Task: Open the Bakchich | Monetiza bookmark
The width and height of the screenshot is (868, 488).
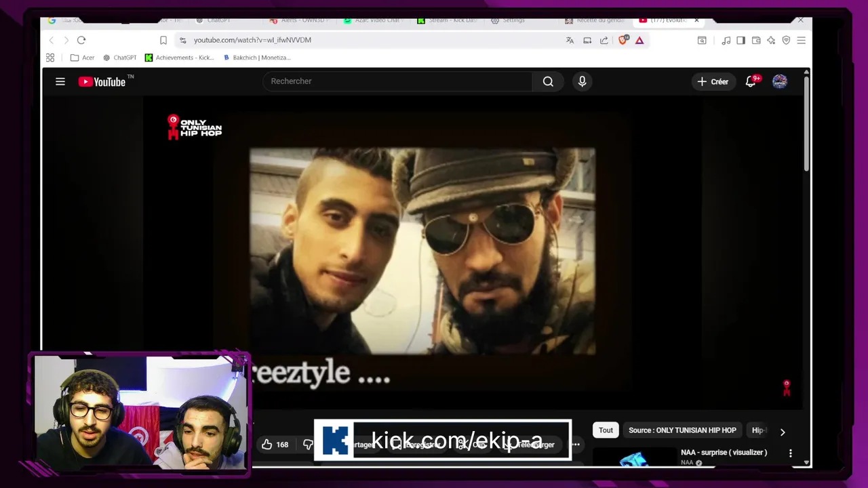Action: 257,58
